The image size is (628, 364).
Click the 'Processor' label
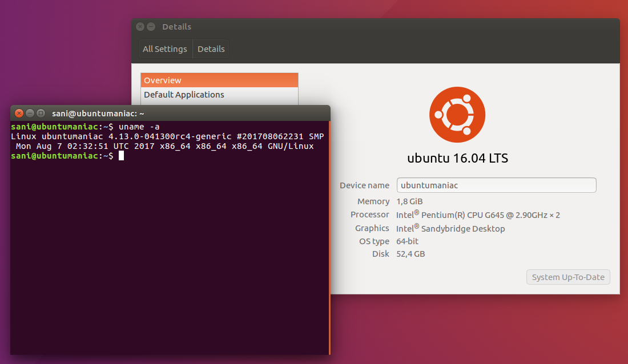(370, 215)
